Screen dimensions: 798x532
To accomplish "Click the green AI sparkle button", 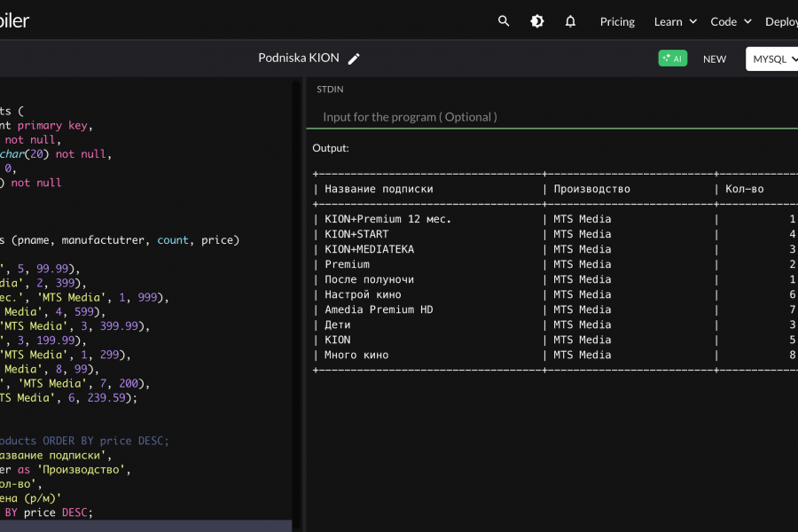I will coord(672,59).
